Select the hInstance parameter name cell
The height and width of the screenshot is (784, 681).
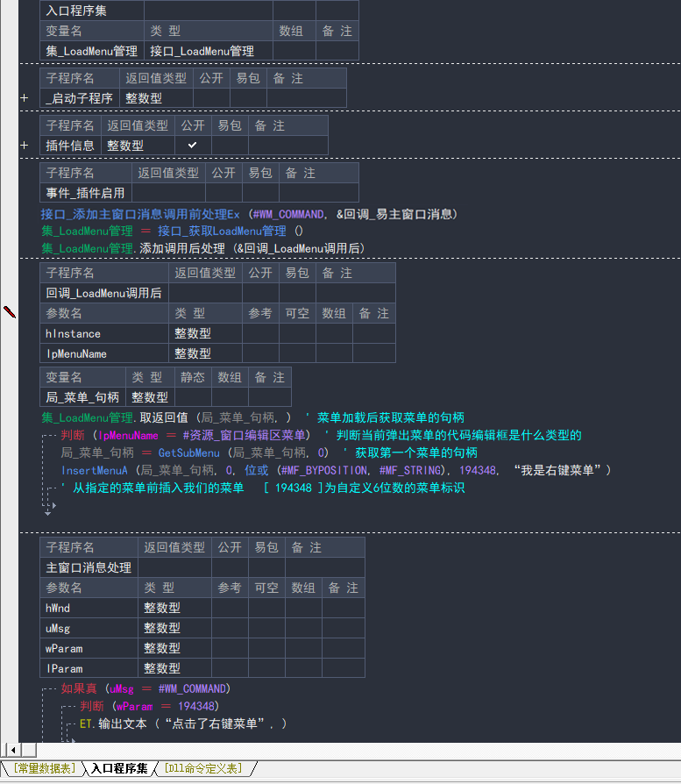(74, 333)
